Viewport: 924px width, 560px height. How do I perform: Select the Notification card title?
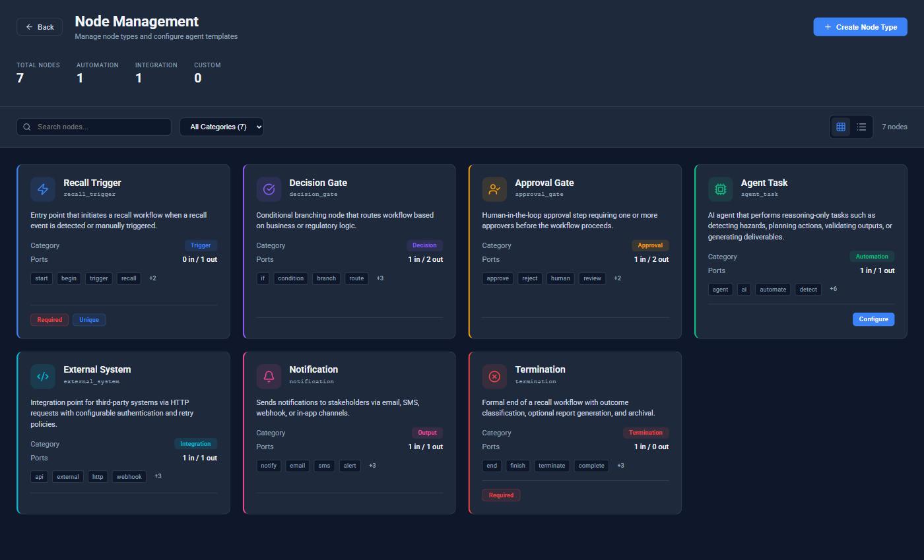tap(313, 369)
